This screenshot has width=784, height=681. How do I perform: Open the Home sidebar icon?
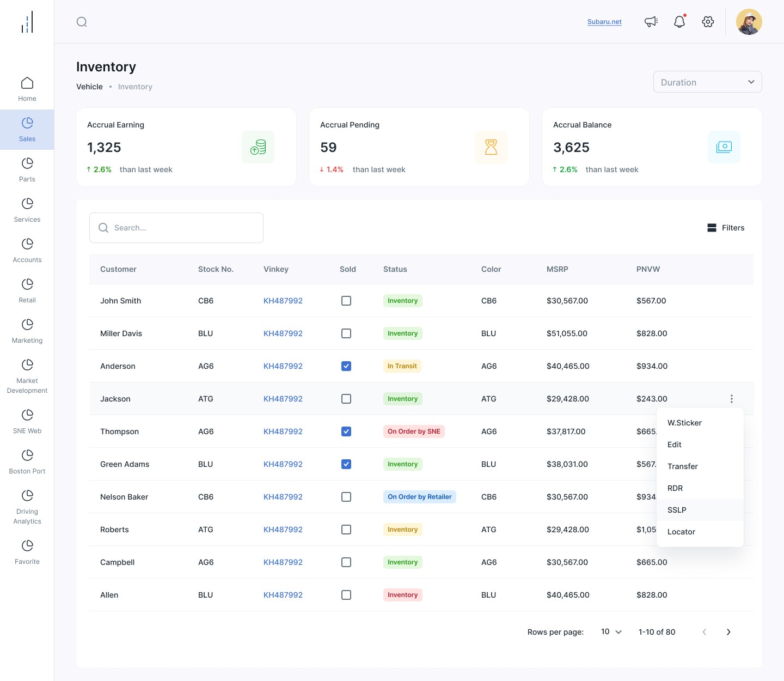(27, 83)
